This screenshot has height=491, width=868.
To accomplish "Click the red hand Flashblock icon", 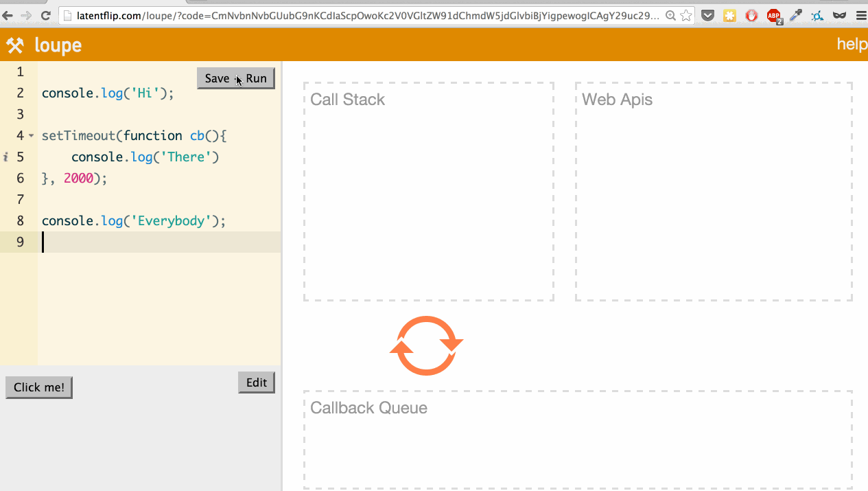I will (751, 15).
